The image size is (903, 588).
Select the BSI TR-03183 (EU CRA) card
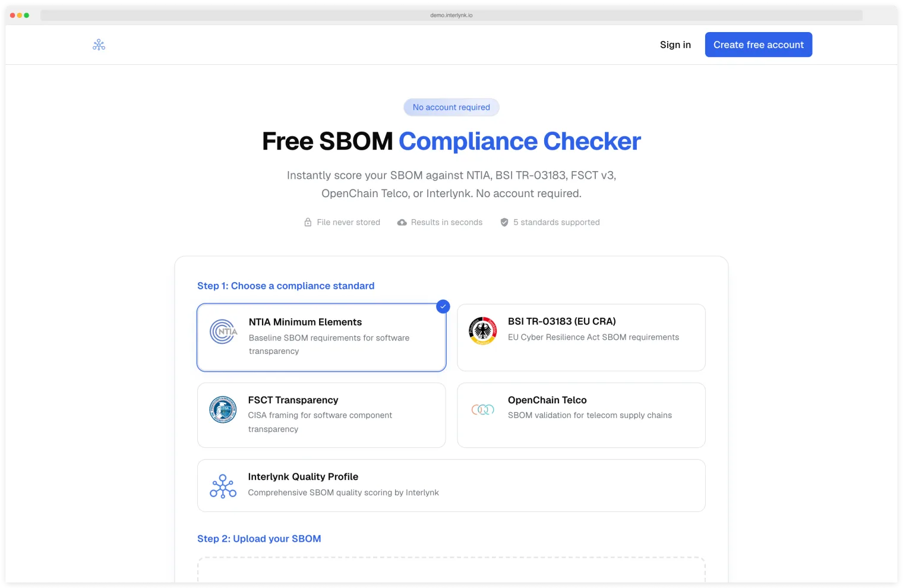click(581, 337)
